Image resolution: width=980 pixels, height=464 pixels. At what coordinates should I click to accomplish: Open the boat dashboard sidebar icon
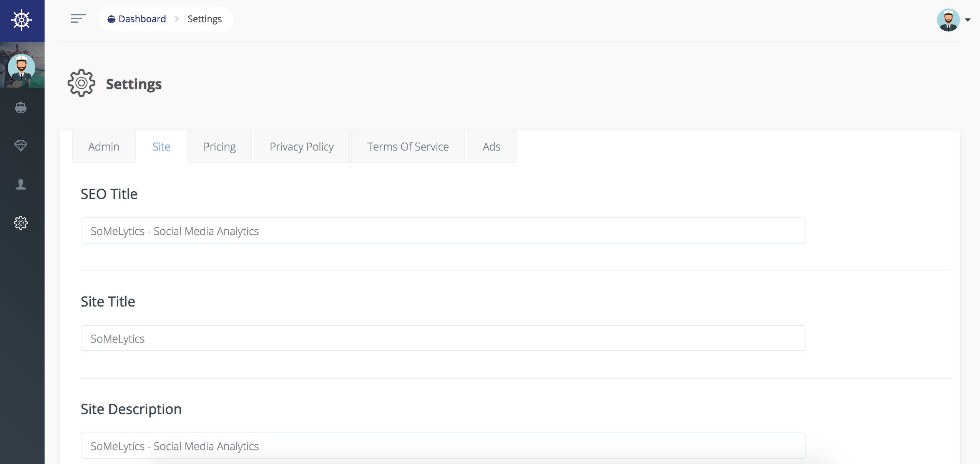(21, 108)
